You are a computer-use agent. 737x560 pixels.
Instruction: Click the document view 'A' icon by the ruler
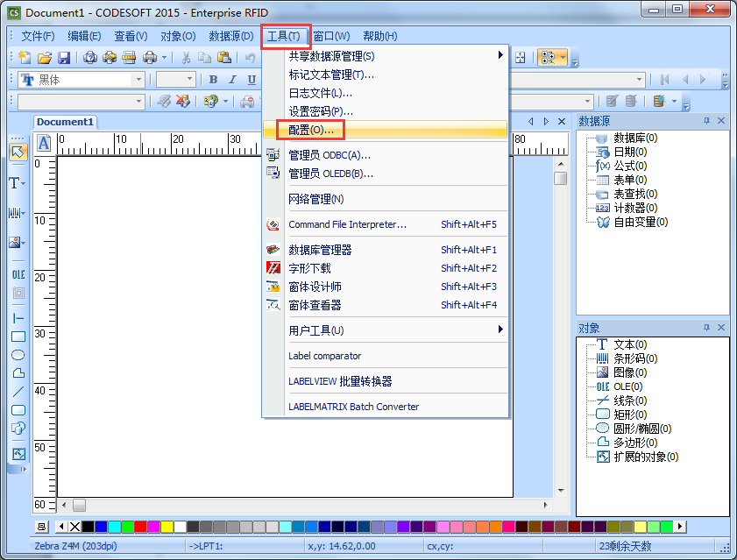coord(44,143)
